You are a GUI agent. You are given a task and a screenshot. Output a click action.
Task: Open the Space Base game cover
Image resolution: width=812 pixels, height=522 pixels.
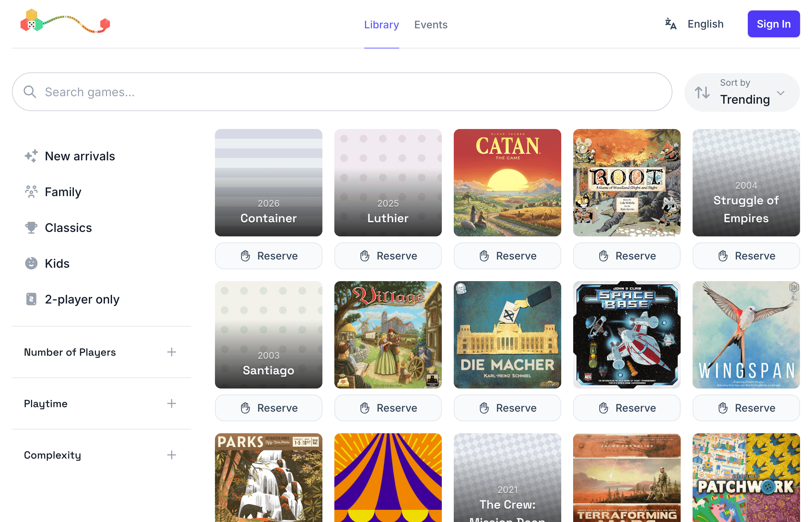pos(627,335)
